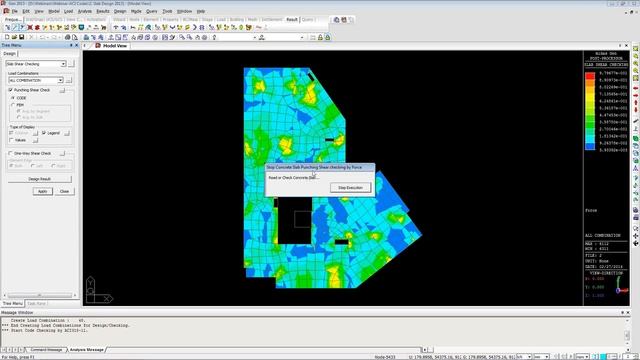Click the red right-arrow icon in right toolbar
The image size is (640, 360).
click(636, 96)
